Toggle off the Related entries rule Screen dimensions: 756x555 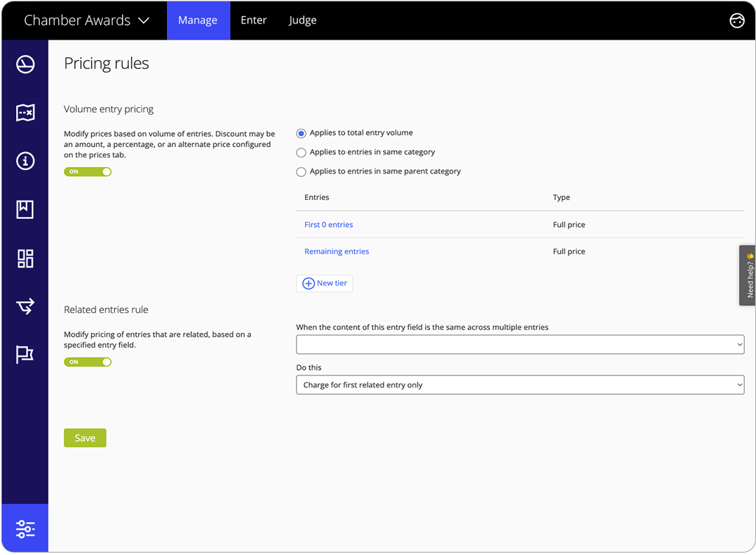click(88, 362)
